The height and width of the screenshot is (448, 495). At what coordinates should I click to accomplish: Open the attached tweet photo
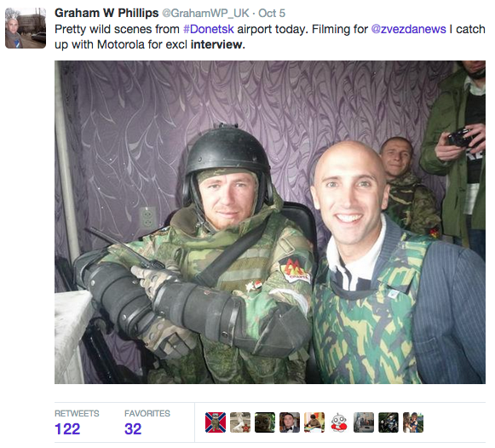click(270, 222)
